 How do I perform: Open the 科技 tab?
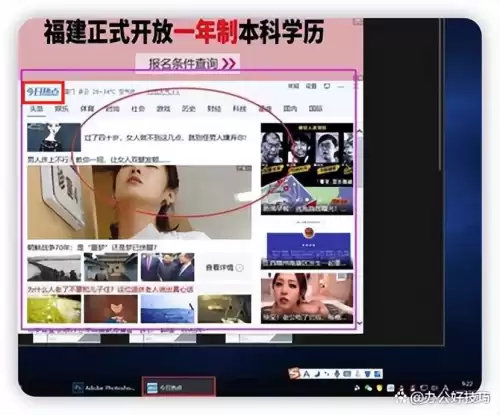tap(239, 109)
